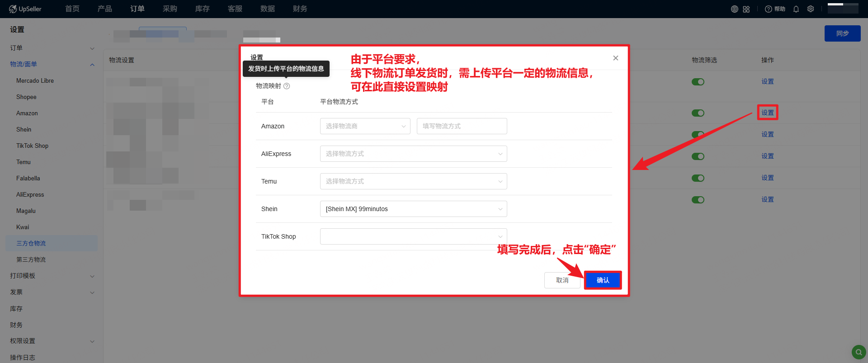
Task: Click the help question-mark icon
Action: click(768, 9)
